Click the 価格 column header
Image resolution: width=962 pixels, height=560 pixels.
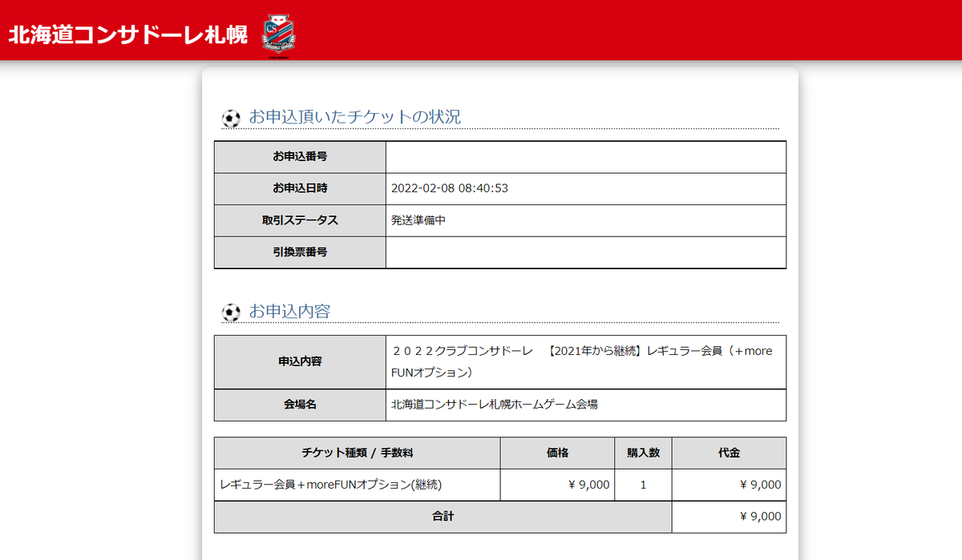coord(558,453)
